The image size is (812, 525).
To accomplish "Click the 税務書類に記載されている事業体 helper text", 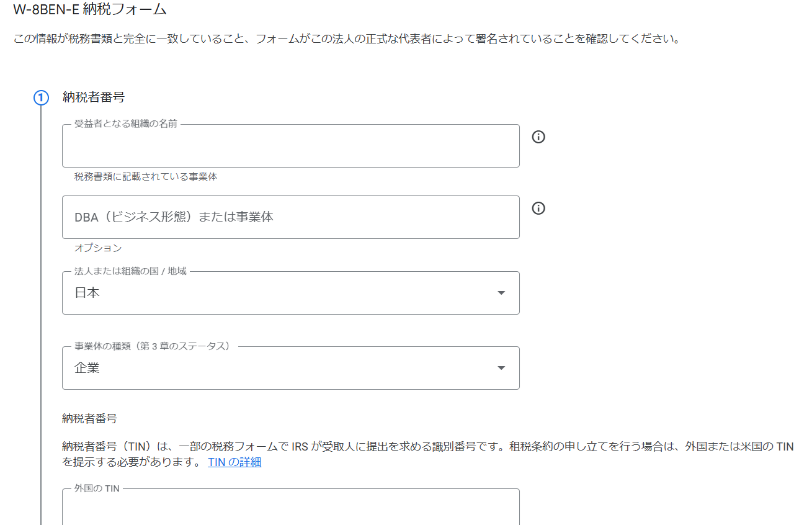I will [x=146, y=177].
